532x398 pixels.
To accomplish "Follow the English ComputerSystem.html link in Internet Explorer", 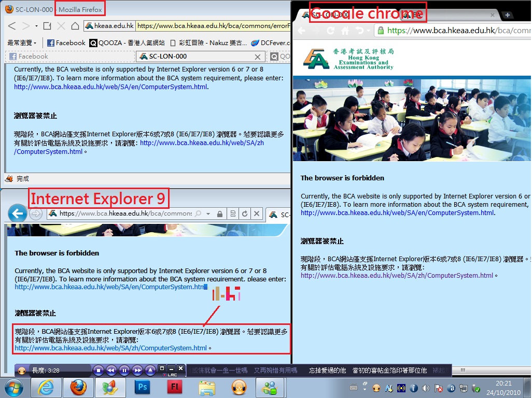I will coord(111,287).
